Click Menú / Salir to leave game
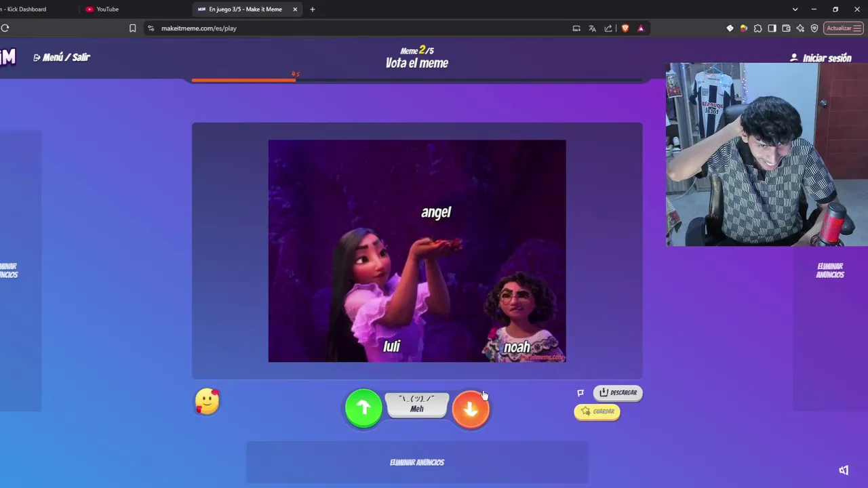 [x=61, y=58]
